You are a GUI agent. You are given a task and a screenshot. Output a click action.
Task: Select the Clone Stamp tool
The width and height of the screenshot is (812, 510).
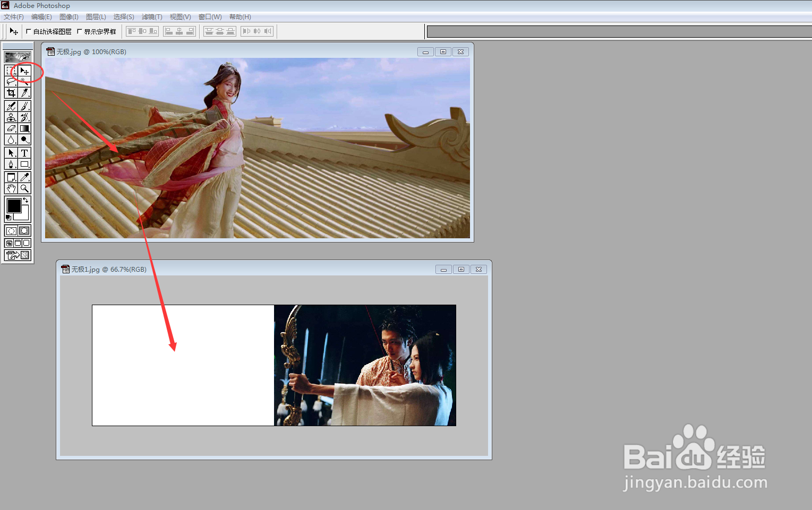[11, 117]
